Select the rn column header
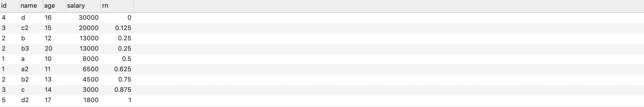Image resolution: width=644 pixels, height=107 pixels. pyautogui.click(x=117, y=6)
